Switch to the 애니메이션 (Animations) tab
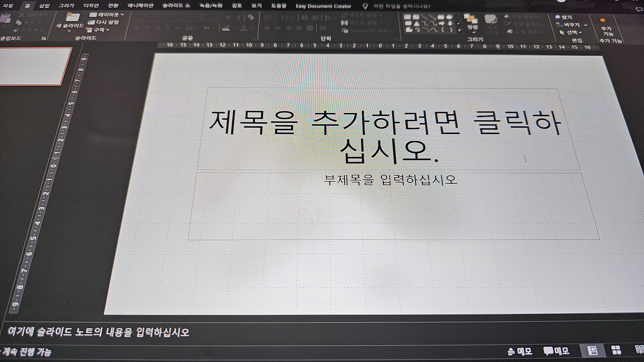The image size is (644, 362). click(x=141, y=5)
